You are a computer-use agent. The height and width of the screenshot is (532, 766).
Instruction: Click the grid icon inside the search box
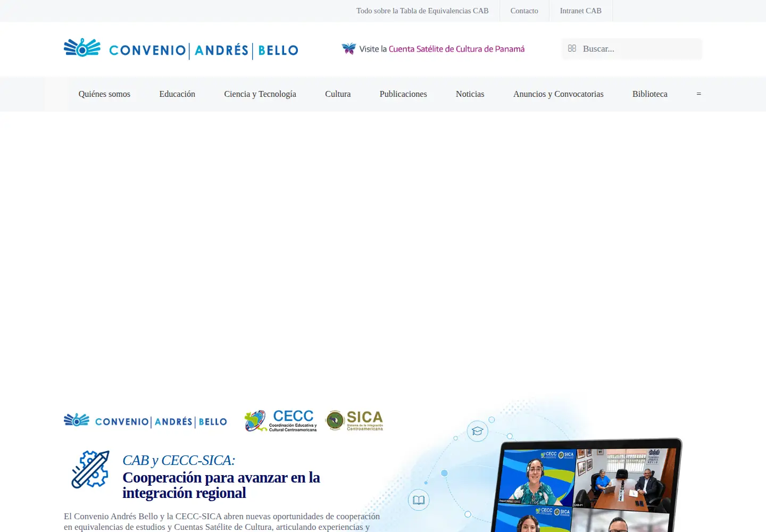point(572,48)
